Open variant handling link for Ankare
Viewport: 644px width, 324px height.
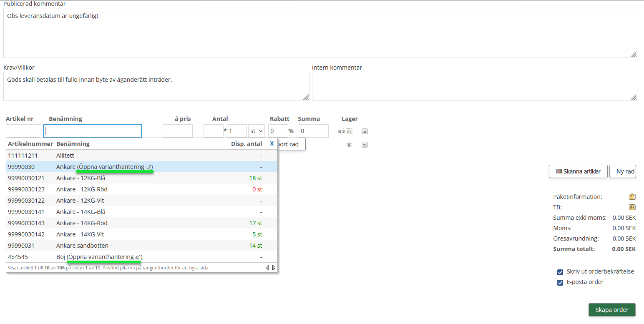point(115,167)
